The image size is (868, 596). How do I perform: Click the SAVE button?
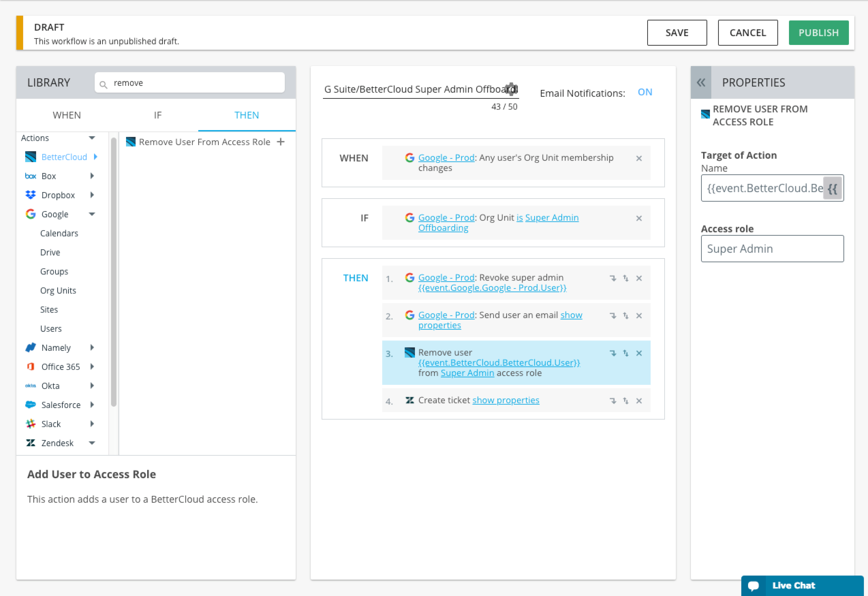(x=677, y=33)
